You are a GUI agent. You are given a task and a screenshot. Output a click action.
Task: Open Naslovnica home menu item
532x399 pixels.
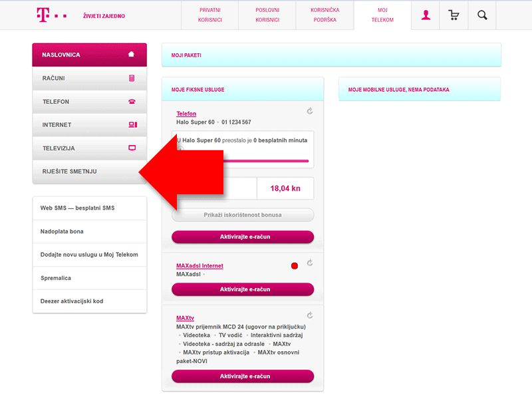pyautogui.click(x=90, y=55)
